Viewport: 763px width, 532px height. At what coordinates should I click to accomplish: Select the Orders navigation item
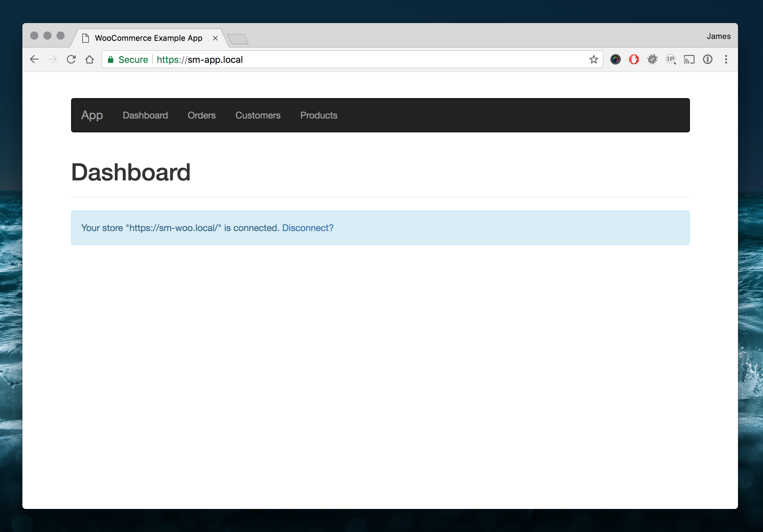pyautogui.click(x=201, y=115)
